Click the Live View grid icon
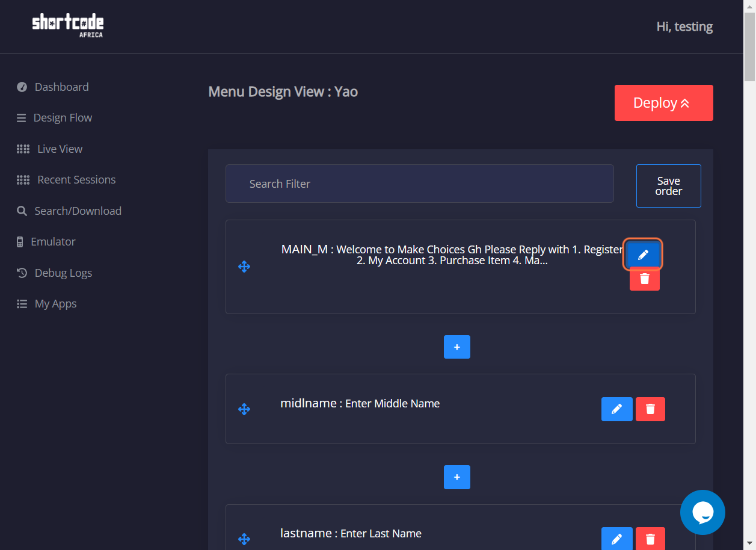756x550 pixels. pyautogui.click(x=23, y=149)
